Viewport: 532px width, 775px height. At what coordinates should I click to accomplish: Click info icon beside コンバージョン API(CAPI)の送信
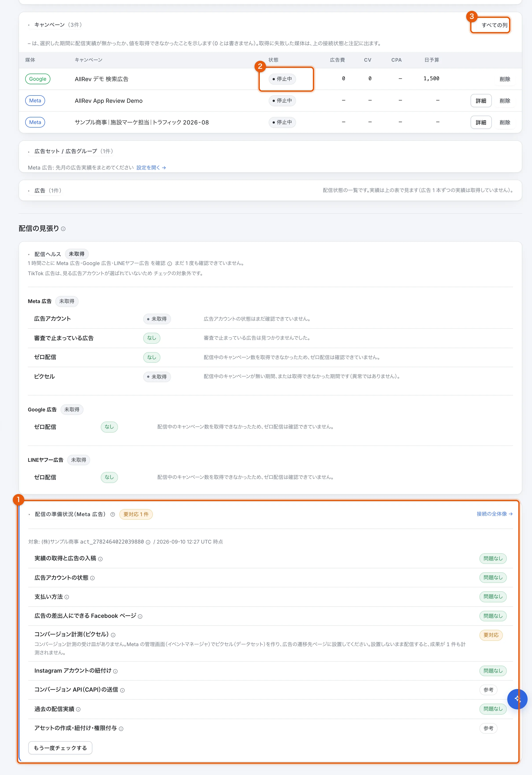(122, 690)
